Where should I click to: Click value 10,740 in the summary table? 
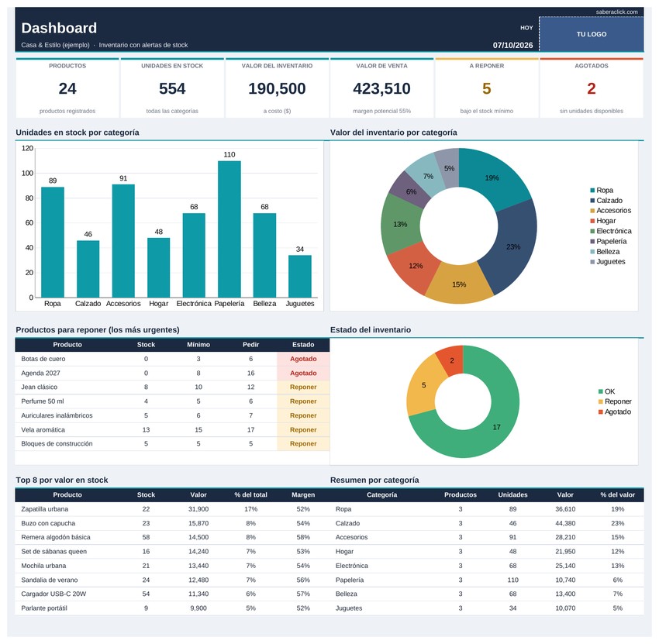coord(565,580)
